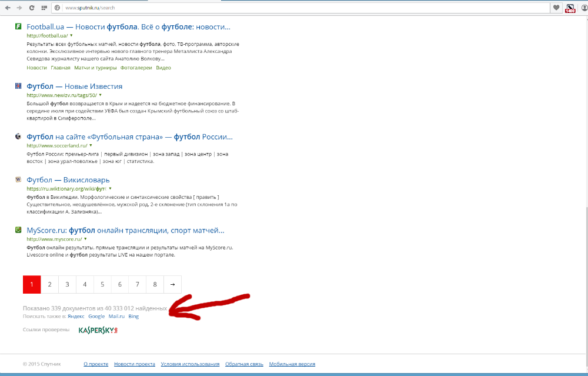Search the same query in Яндекс
This screenshot has height=376, width=588.
(76, 317)
